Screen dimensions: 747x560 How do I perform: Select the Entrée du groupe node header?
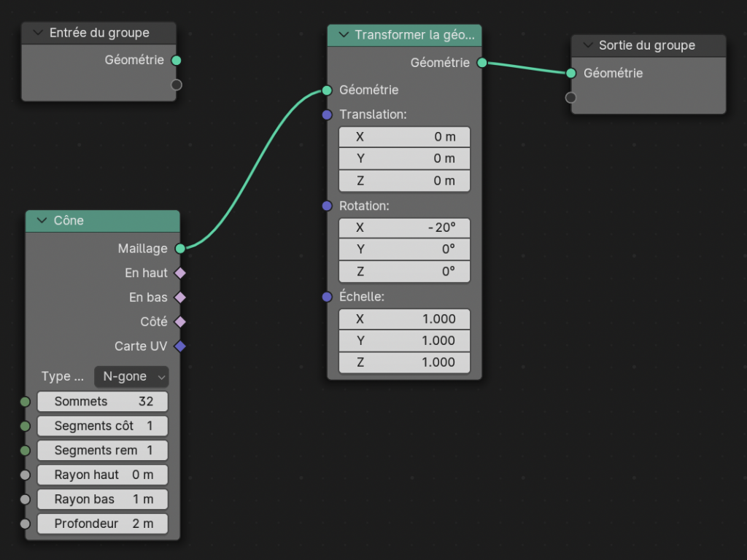pyautogui.click(x=102, y=33)
